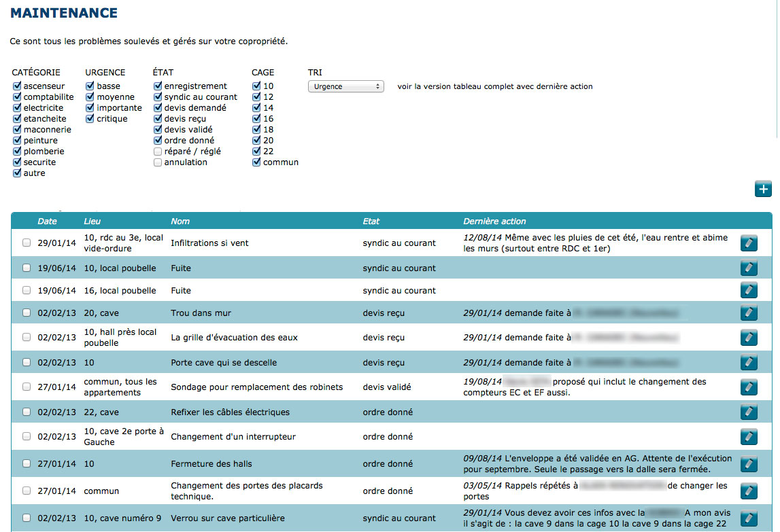Disable the plomberie category checkbox
The height and width of the screenshot is (532, 780).
coord(17,151)
